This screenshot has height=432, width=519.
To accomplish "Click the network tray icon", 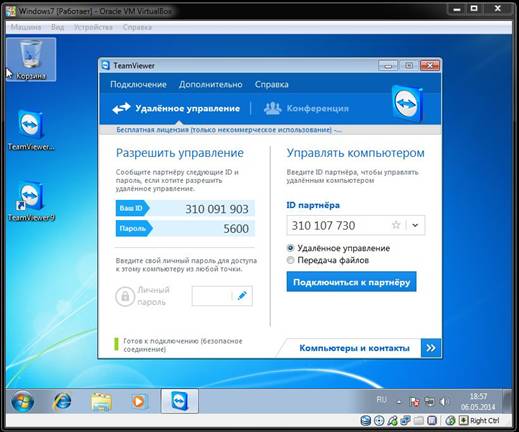I will point(429,402).
